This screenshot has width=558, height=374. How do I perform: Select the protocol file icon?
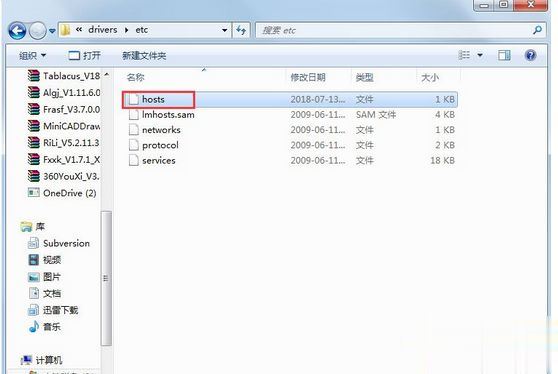click(134, 145)
